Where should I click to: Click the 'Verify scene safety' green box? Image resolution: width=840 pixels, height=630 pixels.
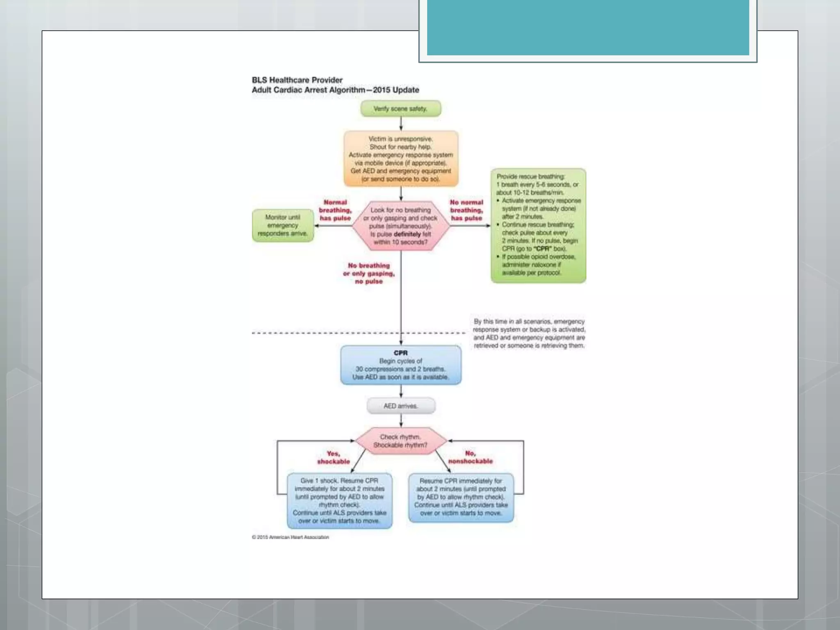click(x=401, y=109)
